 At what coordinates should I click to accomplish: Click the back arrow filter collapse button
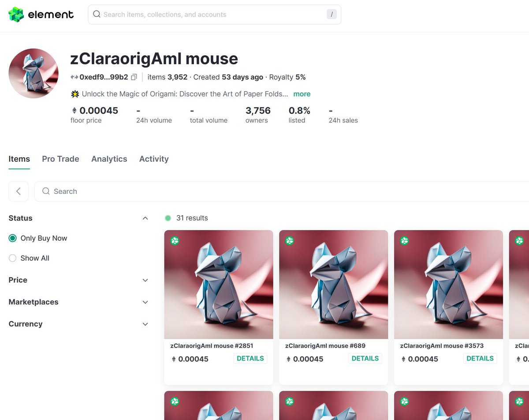pos(19,191)
